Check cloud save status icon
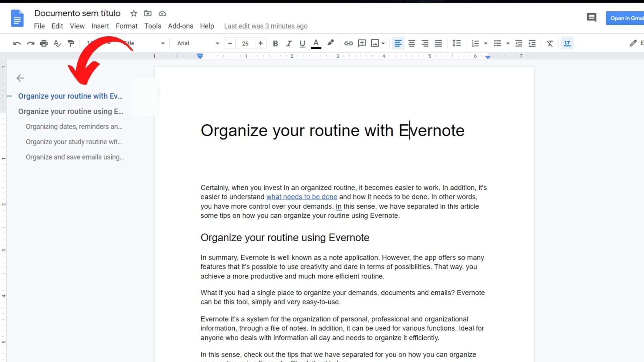Viewport: 644px width, 362px height. point(162,13)
